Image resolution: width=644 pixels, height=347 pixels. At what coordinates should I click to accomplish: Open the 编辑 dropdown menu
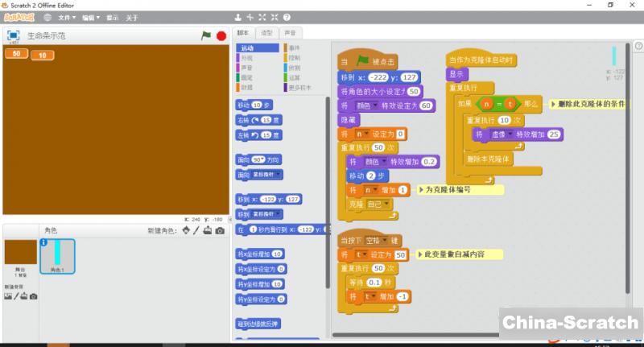point(92,17)
